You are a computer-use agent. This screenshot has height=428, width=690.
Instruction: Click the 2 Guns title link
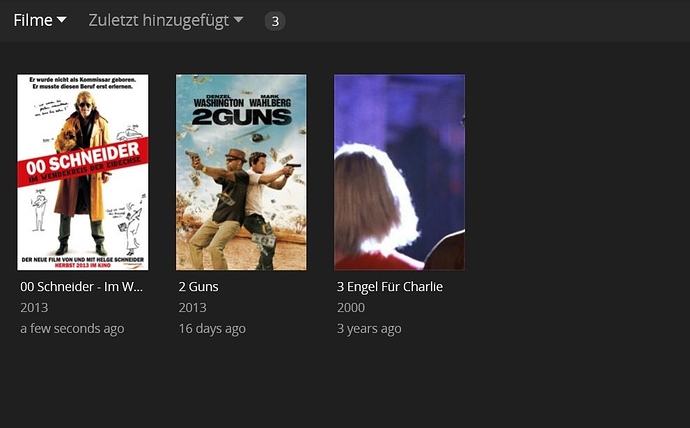(x=198, y=287)
